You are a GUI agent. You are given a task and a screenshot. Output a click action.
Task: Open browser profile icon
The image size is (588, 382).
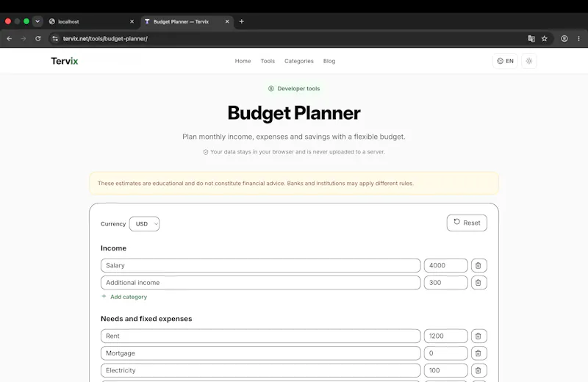pyautogui.click(x=564, y=39)
